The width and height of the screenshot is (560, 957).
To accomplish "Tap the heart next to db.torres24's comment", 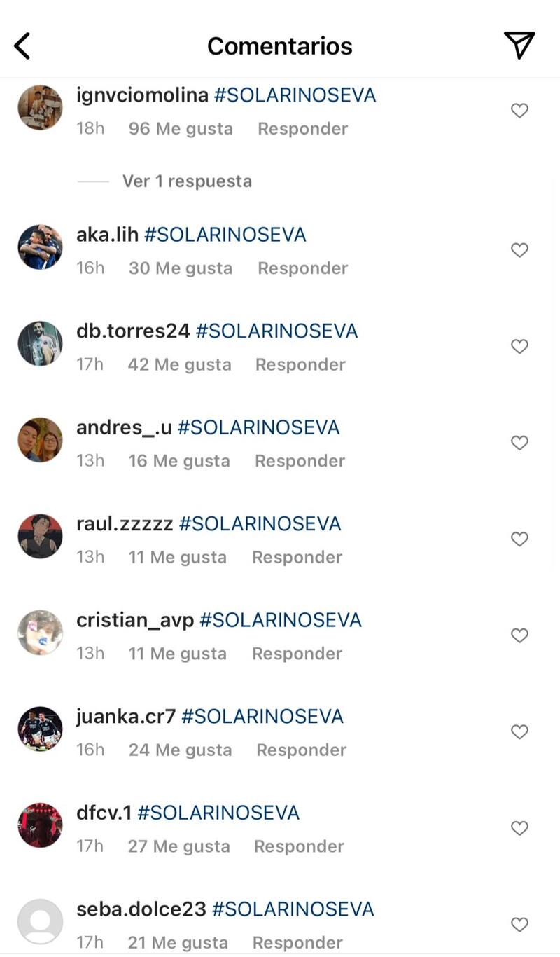I will click(519, 347).
